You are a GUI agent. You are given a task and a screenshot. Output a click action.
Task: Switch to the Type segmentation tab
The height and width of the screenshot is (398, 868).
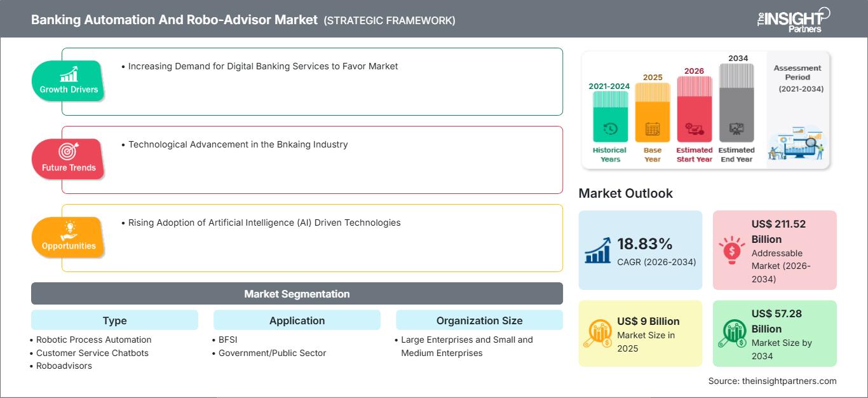click(x=114, y=320)
